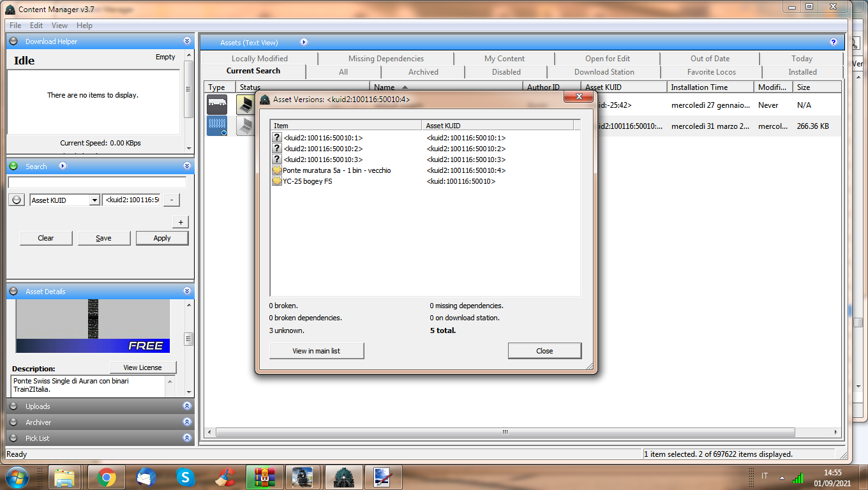868x490 pixels.
Task: Expand the Pick List panel
Action: click(187, 438)
